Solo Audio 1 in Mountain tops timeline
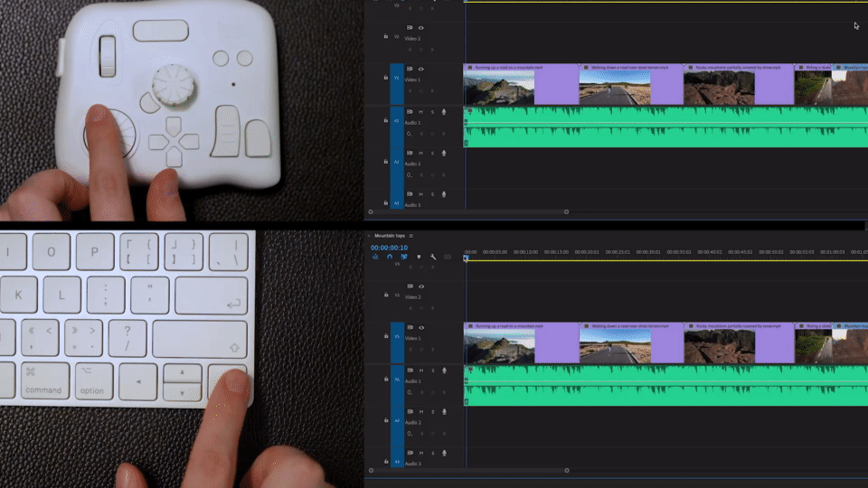868x488 pixels. pyautogui.click(x=433, y=371)
